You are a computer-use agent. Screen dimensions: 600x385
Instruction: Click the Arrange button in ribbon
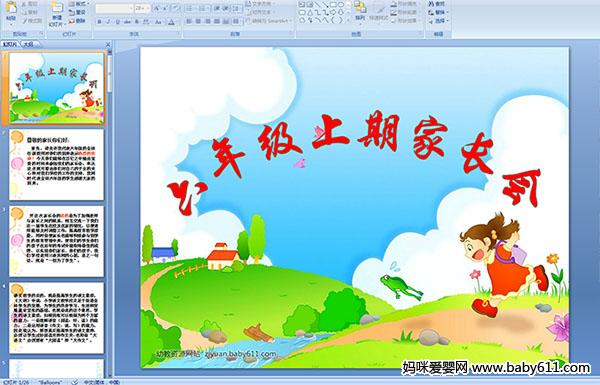[360, 11]
